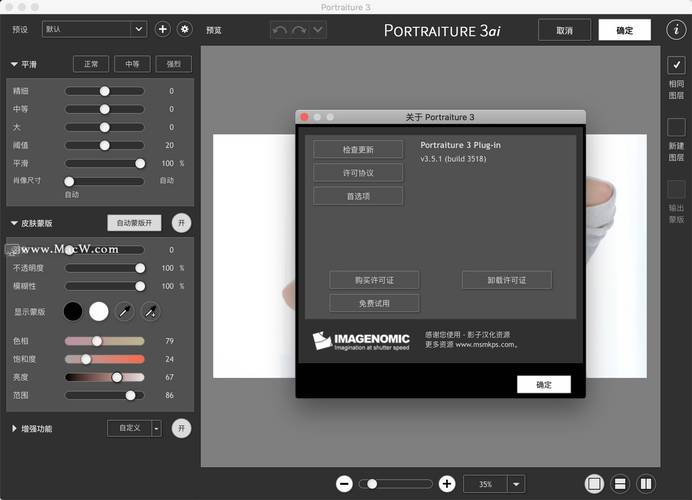Image resolution: width=692 pixels, height=500 pixels.
Task: Select the skin color eyedropper tool
Action: [125, 311]
